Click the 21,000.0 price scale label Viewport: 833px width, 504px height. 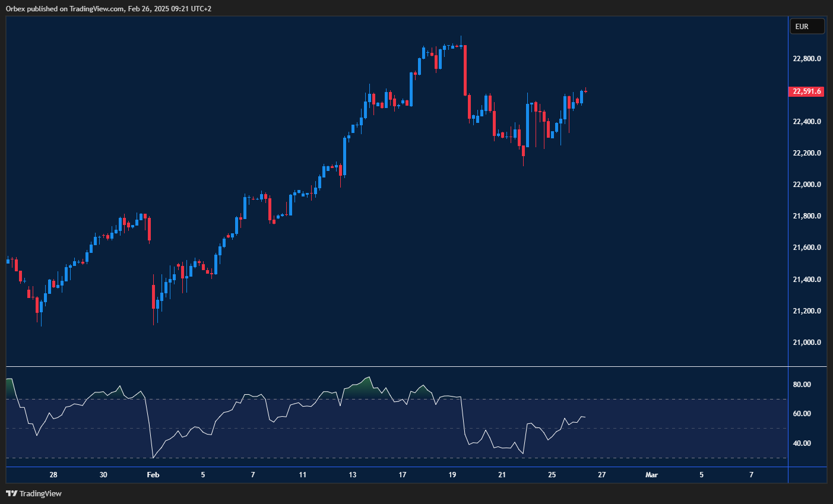click(x=807, y=343)
